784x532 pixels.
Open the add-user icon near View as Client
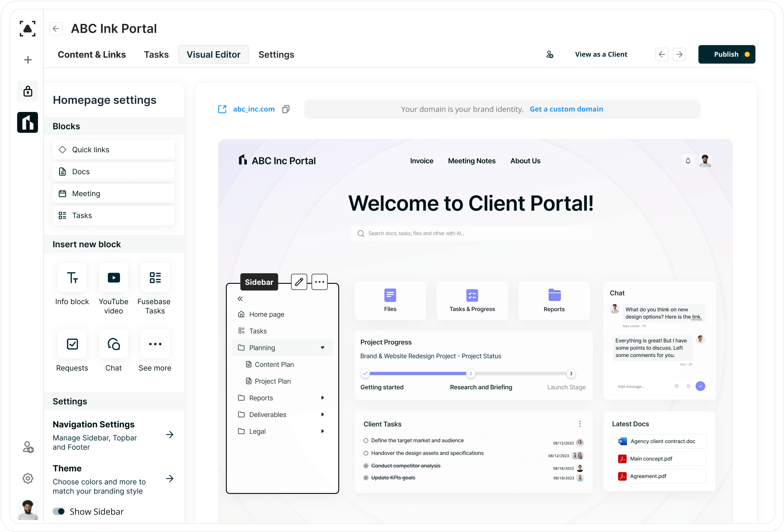(550, 54)
